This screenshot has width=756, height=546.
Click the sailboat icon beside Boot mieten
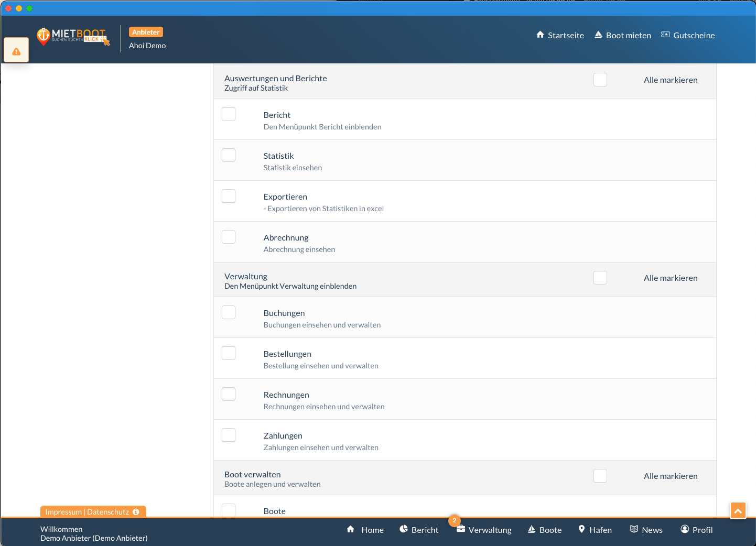pos(598,35)
